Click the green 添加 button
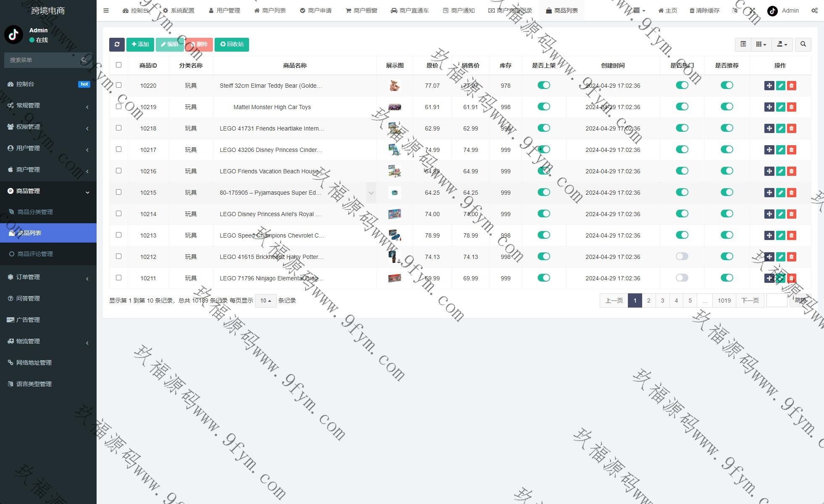This screenshot has width=824, height=504. (140, 44)
